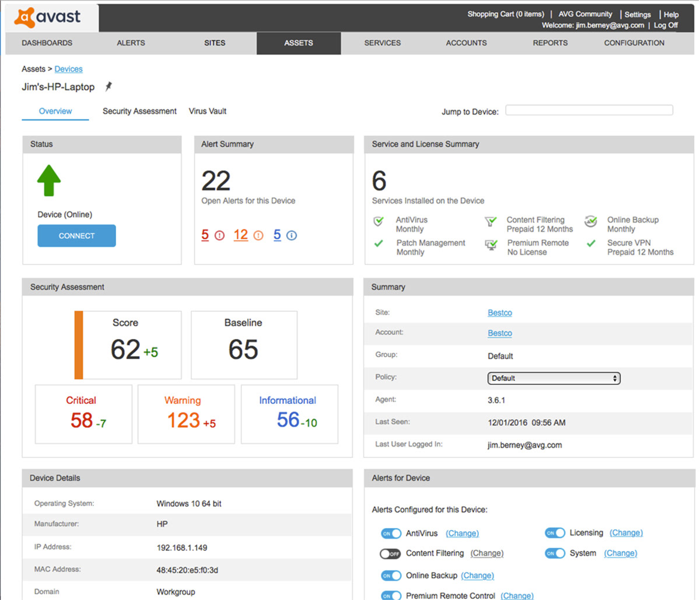Click Log Off
The width and height of the screenshot is (700, 600).
(x=666, y=25)
